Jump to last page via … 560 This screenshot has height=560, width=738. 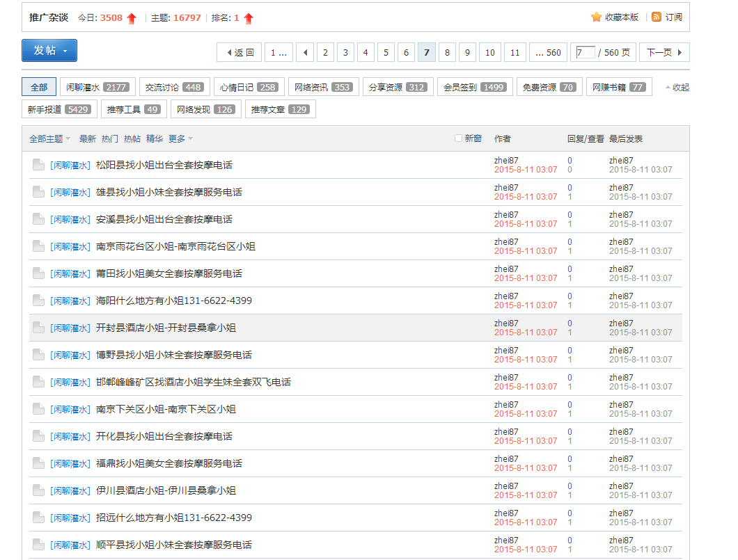click(548, 52)
